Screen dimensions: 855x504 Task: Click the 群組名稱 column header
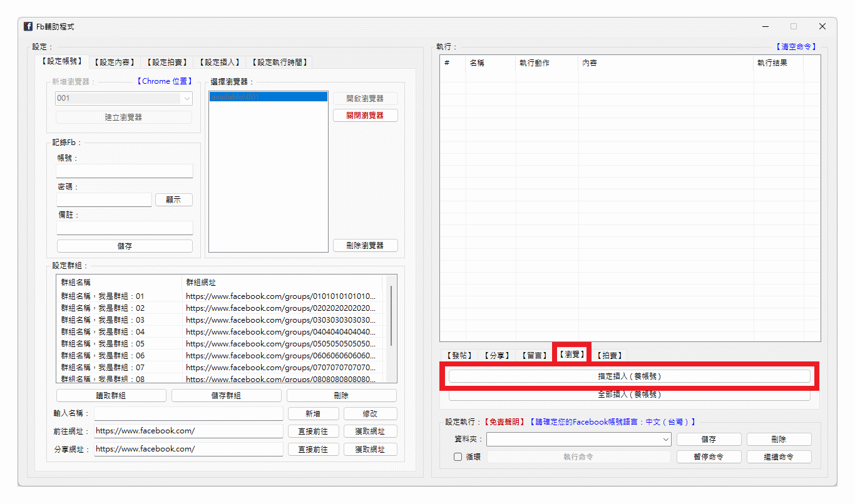point(119,283)
